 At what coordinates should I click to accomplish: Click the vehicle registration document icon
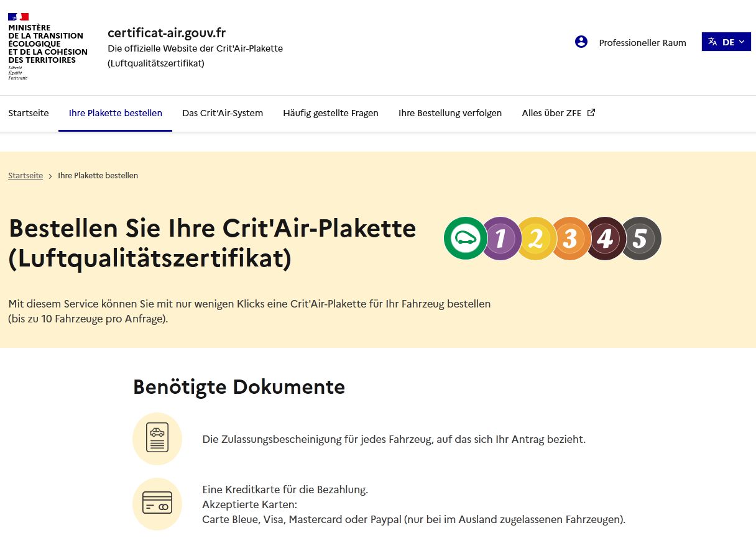coord(157,439)
